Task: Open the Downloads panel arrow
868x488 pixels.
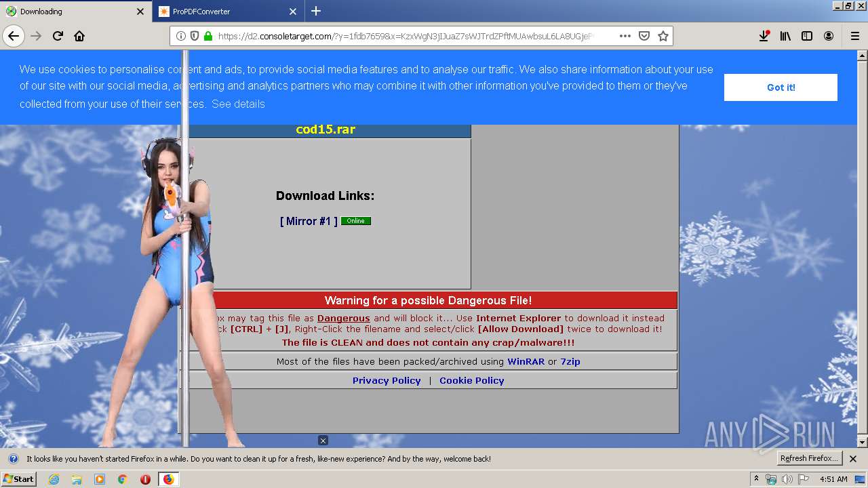Action: pos(764,36)
